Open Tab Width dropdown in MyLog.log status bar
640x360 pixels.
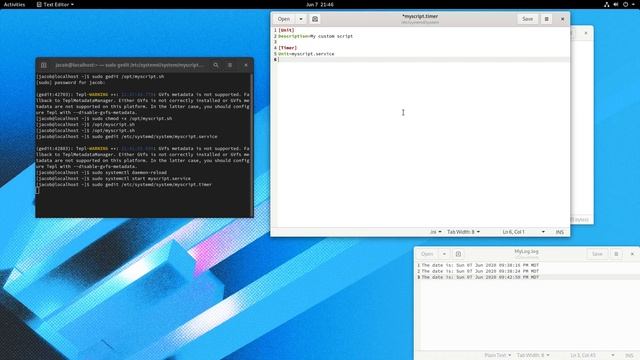coord(533,356)
